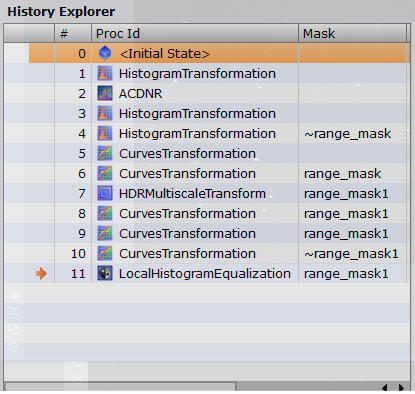The width and height of the screenshot is (415, 394).
Task: Click CurvesTransformation icon in row 6
Action: [x=105, y=173]
